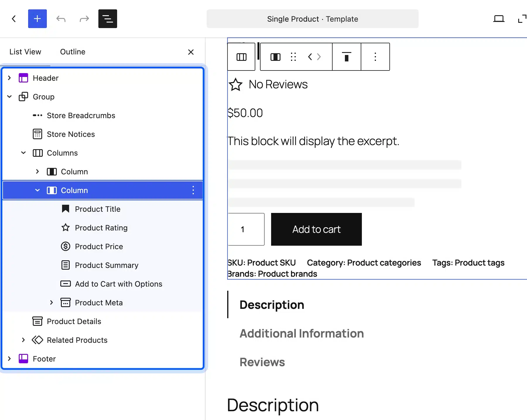527x420 pixels.
Task: Select Product Title block in list view
Action: point(102,209)
